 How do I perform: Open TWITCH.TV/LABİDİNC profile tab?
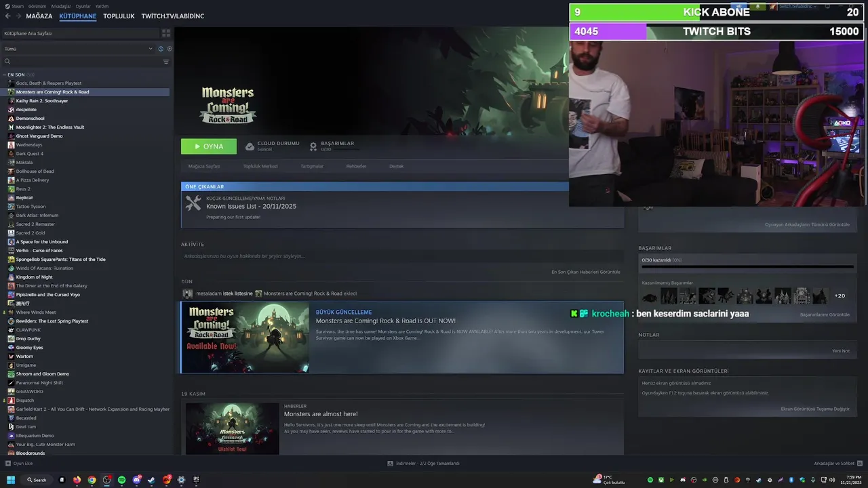click(173, 16)
